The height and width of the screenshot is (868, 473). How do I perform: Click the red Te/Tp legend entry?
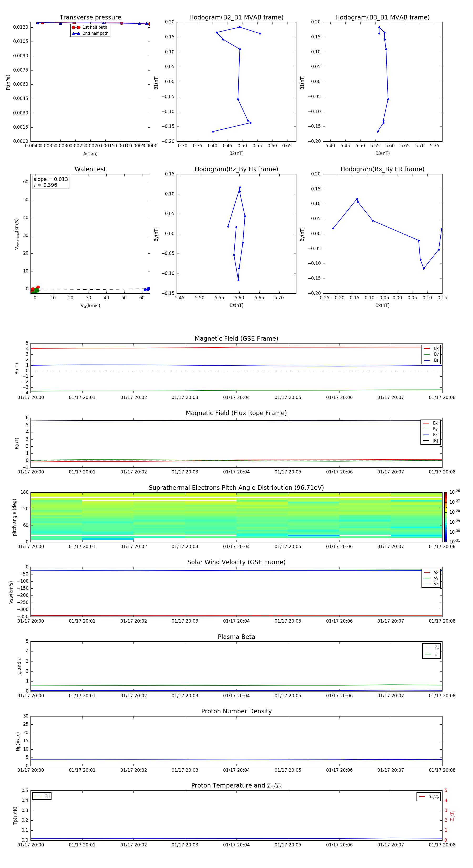coord(429,797)
